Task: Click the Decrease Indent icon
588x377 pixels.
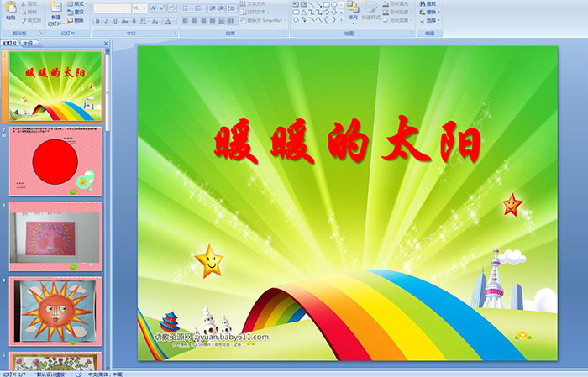Action: (x=213, y=8)
